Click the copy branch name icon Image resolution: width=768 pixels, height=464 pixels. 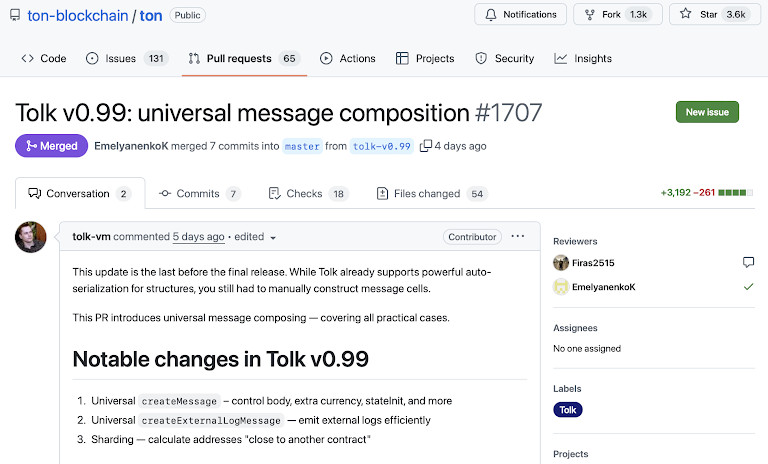pyautogui.click(x=426, y=146)
